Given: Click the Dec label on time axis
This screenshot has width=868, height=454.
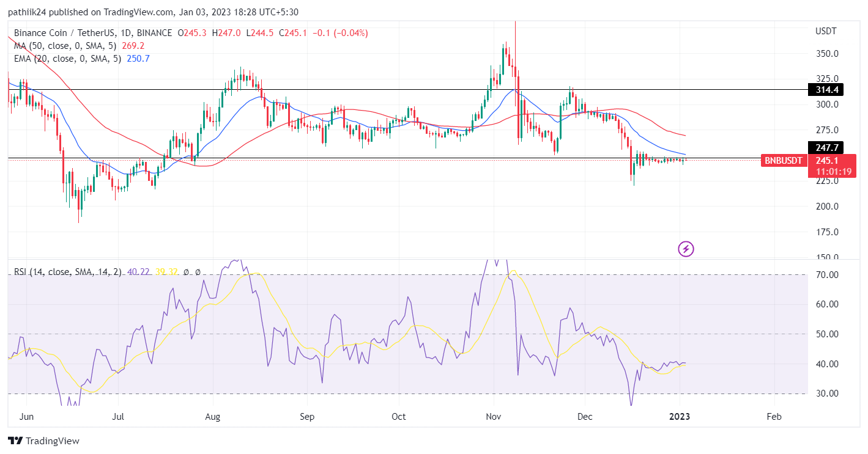Looking at the screenshot, I should pyautogui.click(x=585, y=417).
